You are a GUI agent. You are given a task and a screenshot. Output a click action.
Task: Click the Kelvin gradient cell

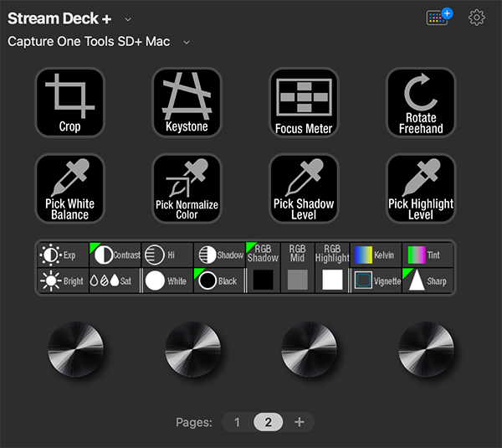click(376, 255)
